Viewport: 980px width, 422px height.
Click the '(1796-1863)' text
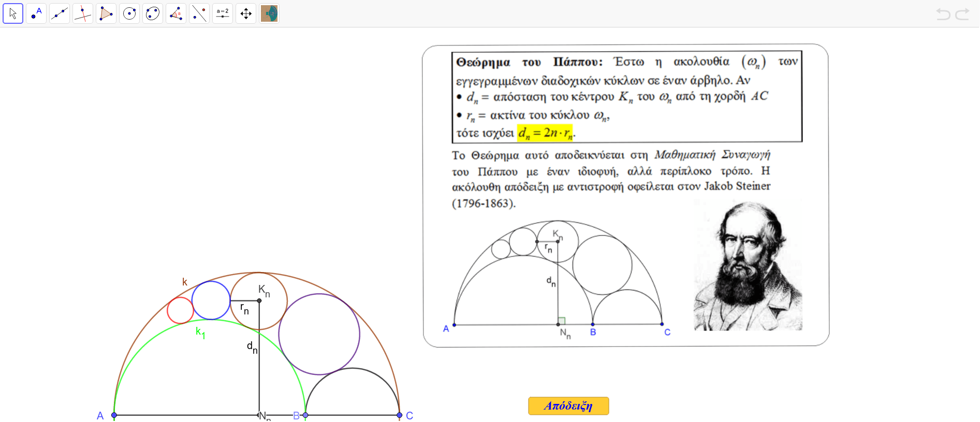pos(484,204)
